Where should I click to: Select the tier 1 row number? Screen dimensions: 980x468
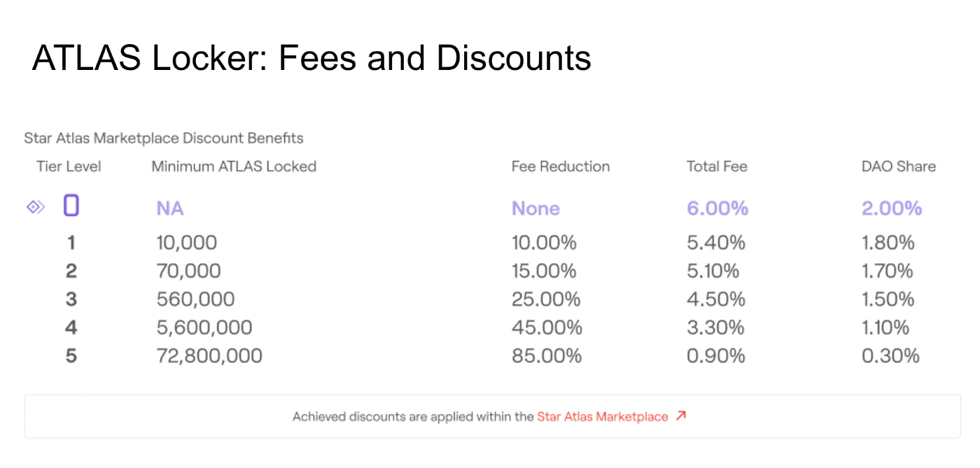[71, 243]
